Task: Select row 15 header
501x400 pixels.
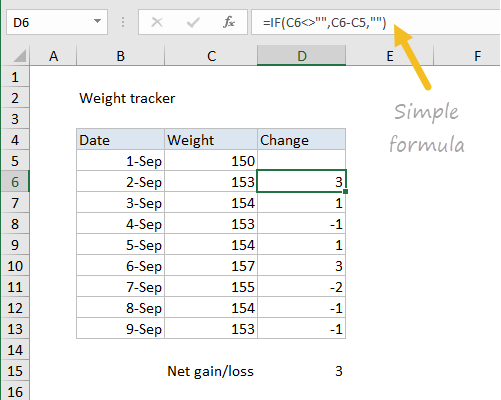Action: click(15, 371)
